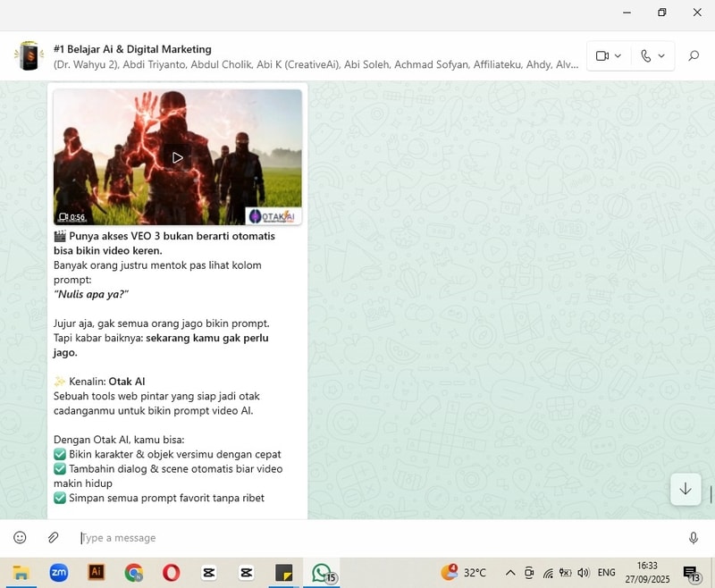Open the emoji picker

(x=20, y=538)
